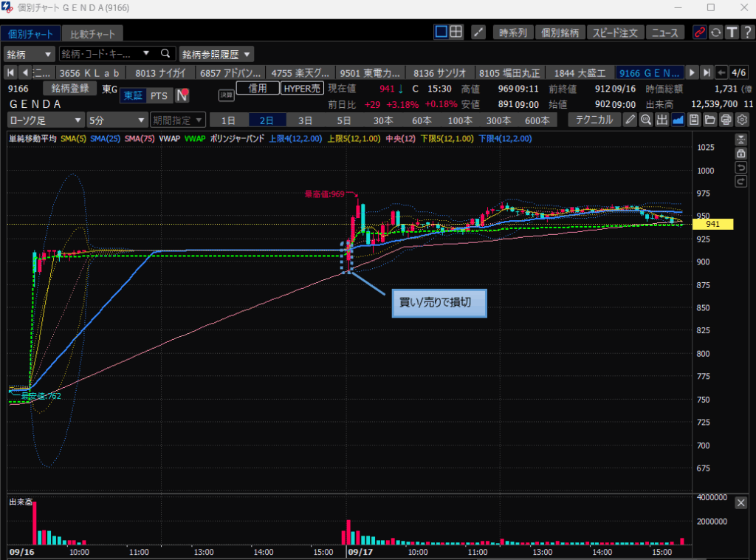Click the red chain link icon
The height and width of the screenshot is (560, 756).
(x=699, y=33)
